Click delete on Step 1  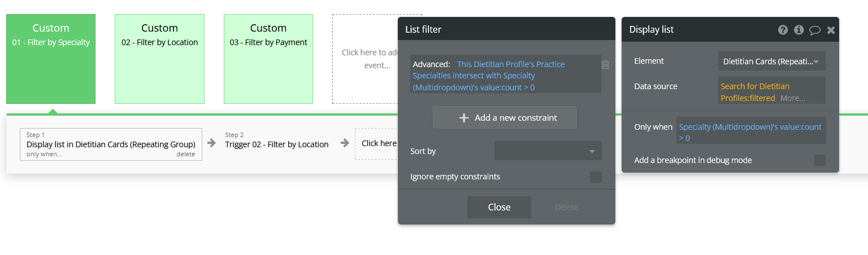(185, 154)
